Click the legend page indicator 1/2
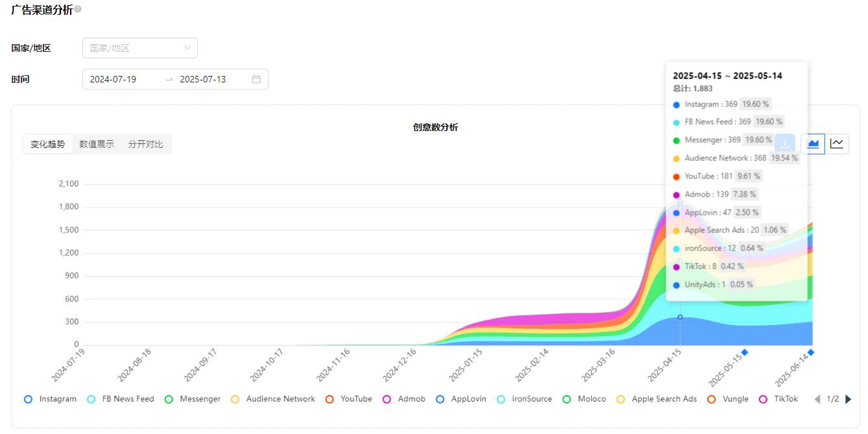Screen dimensions: 868x434 (833, 399)
